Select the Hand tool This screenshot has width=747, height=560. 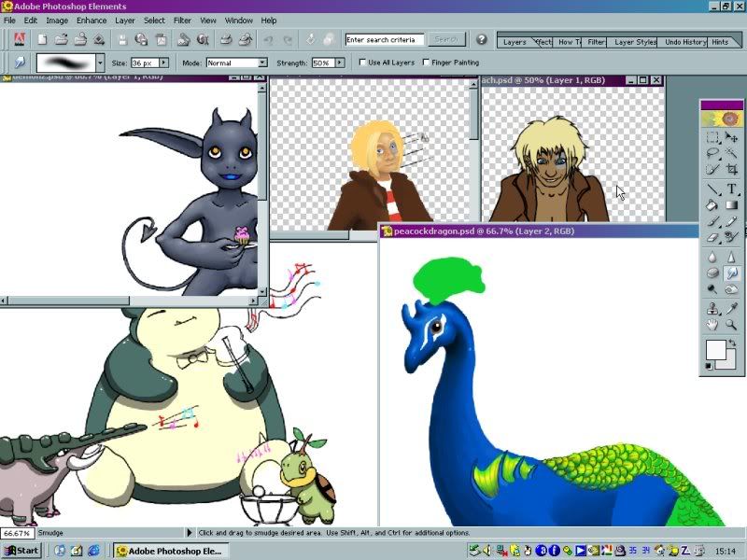(x=712, y=325)
